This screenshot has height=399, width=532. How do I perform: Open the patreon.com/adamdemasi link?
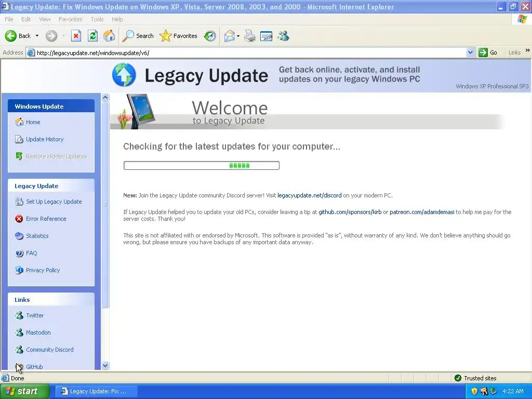pos(422,212)
